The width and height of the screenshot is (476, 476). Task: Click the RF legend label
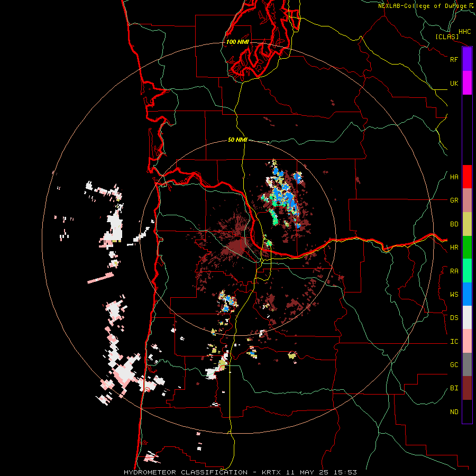(454, 59)
